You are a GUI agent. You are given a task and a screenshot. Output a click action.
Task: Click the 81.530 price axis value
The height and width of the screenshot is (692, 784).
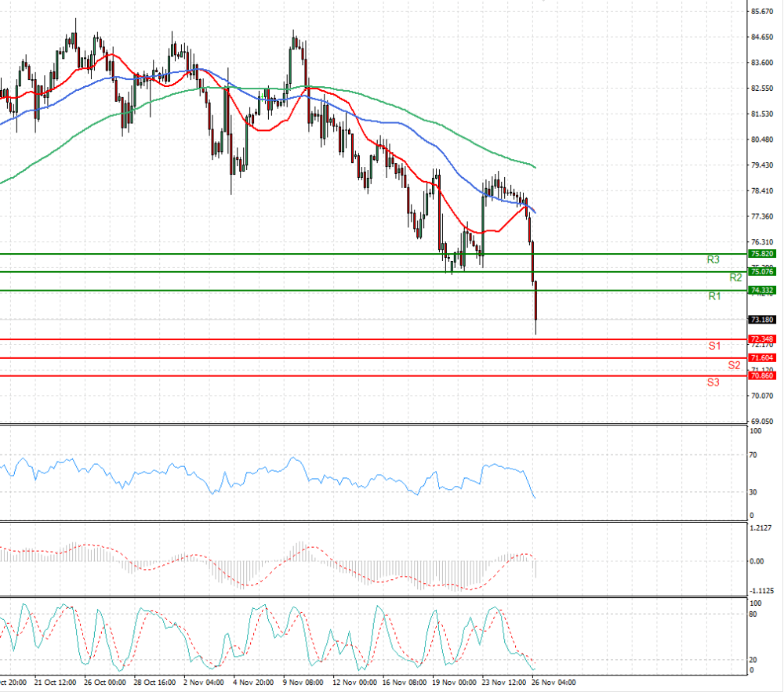(x=762, y=114)
